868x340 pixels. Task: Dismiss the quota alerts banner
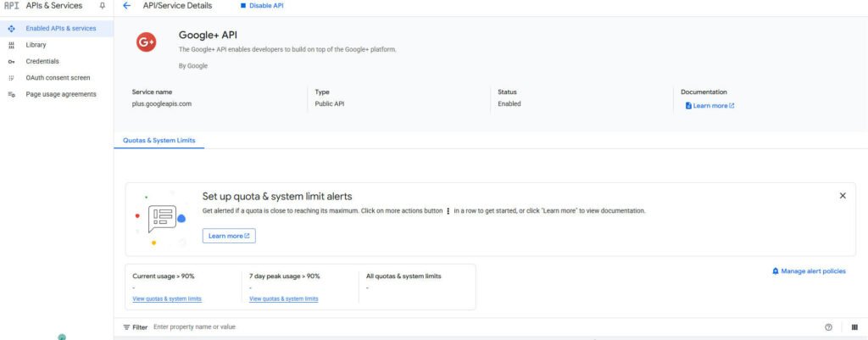click(x=843, y=196)
